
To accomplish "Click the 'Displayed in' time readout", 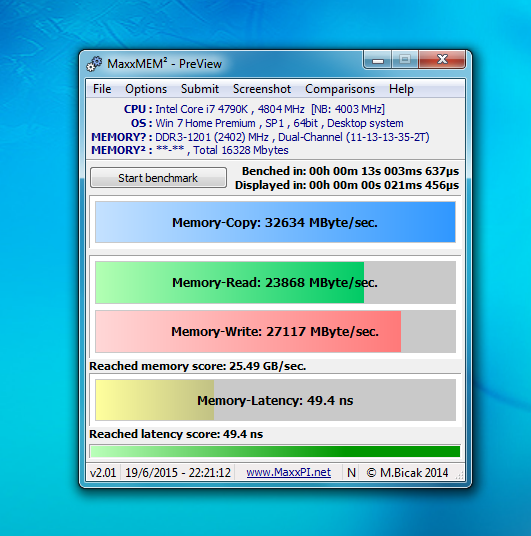I will coord(347,185).
